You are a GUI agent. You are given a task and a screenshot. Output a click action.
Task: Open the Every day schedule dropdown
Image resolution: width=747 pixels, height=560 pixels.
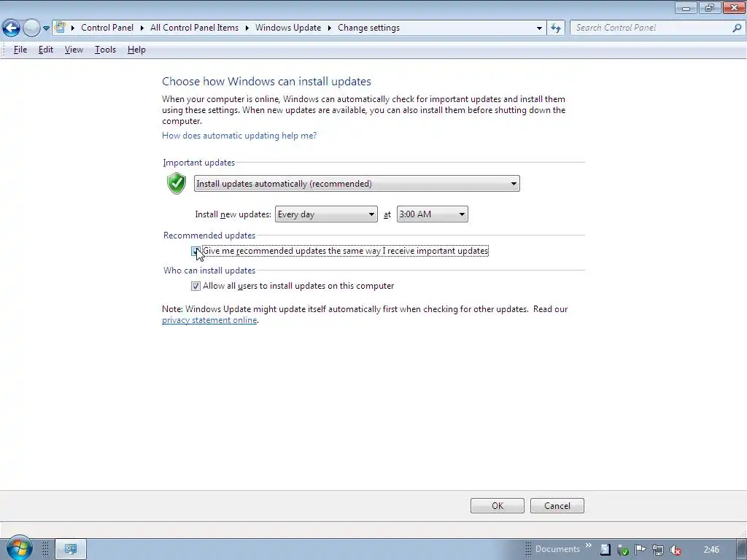[326, 214]
